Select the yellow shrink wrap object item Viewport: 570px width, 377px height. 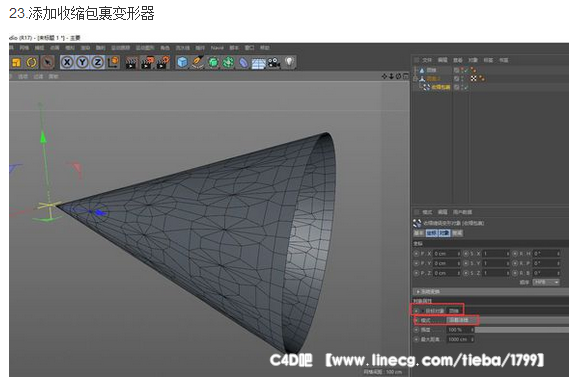click(x=441, y=87)
